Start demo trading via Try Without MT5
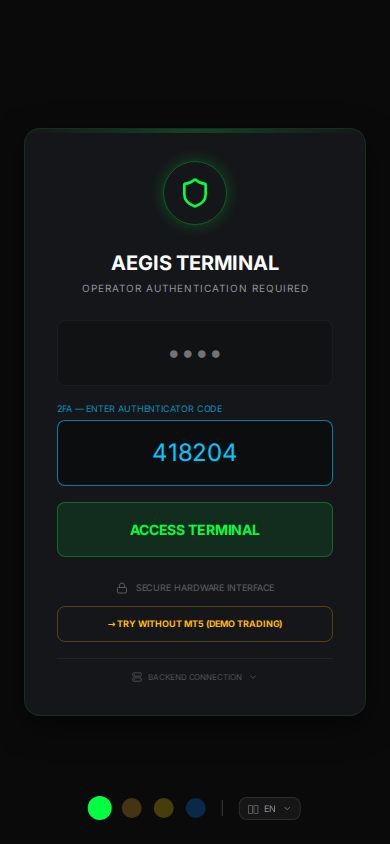Screen dimensions: 390x844 tap(195, 624)
